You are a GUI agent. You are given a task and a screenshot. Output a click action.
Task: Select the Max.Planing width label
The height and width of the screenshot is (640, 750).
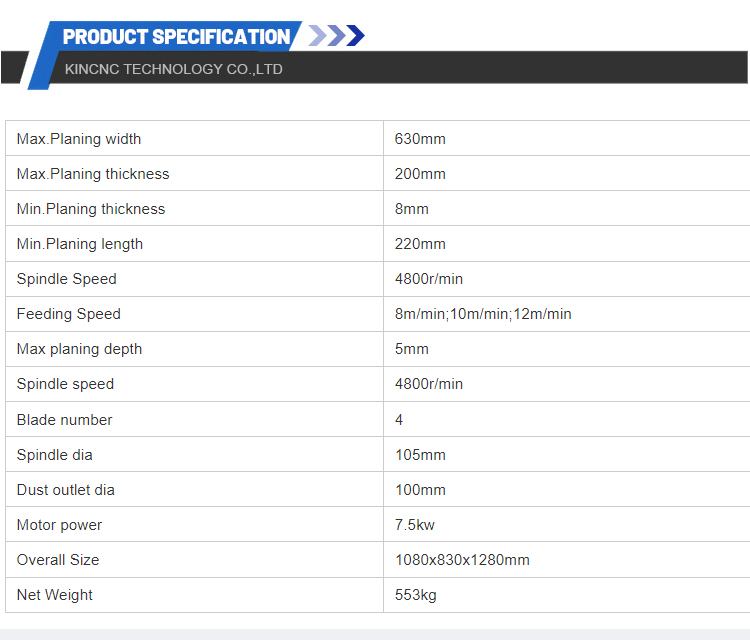click(x=79, y=139)
